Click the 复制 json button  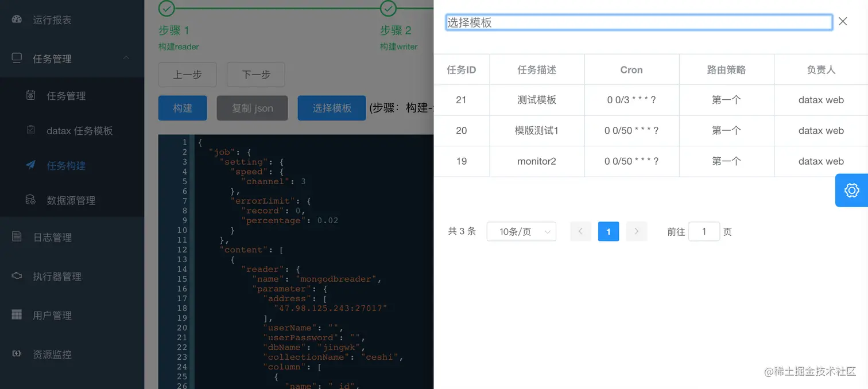click(253, 108)
